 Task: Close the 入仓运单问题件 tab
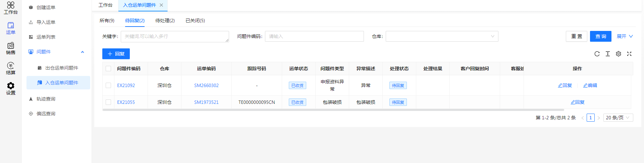point(161,5)
